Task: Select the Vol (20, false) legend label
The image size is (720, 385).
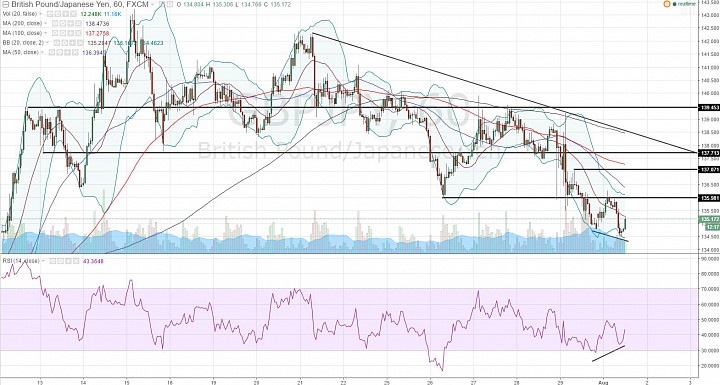Action: click(x=20, y=14)
